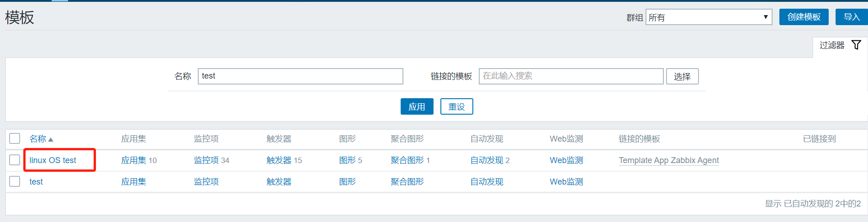Click the 创建模板 button
The width and height of the screenshot is (868, 222).
804,17
